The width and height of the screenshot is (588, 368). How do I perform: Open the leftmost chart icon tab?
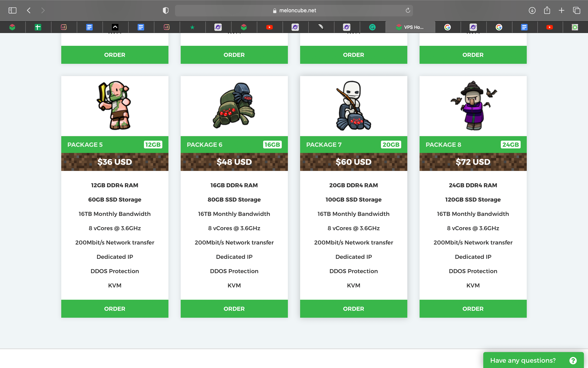(x=64, y=27)
